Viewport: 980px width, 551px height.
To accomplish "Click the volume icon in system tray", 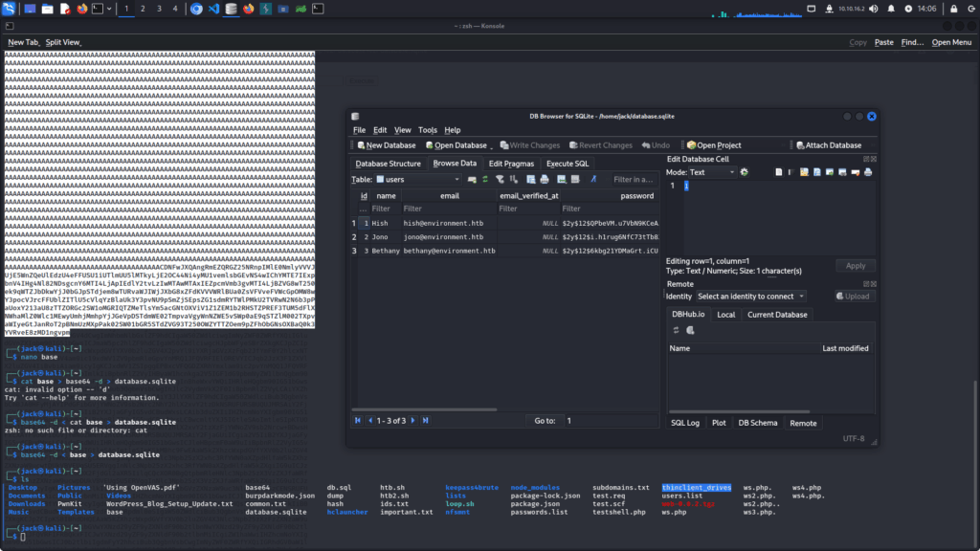I will [874, 9].
